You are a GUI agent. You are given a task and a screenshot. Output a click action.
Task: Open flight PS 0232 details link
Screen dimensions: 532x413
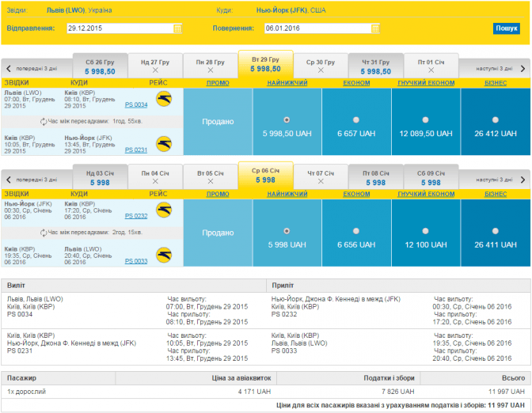[136, 216]
